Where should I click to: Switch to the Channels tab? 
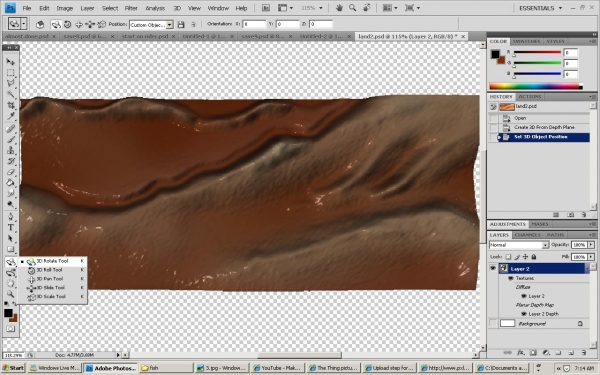[527, 235]
